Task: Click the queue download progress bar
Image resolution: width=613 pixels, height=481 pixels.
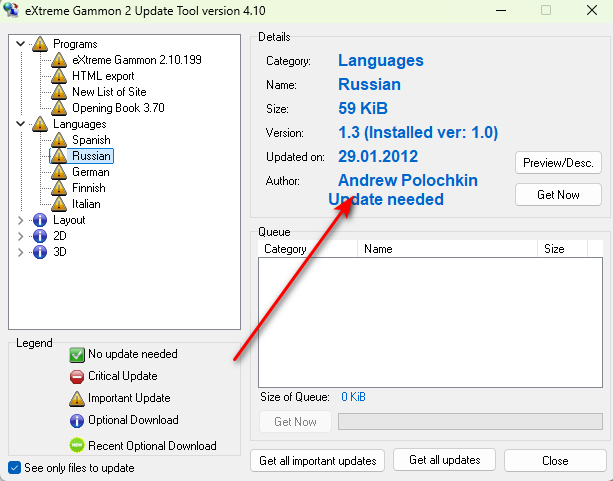Action: [470, 422]
